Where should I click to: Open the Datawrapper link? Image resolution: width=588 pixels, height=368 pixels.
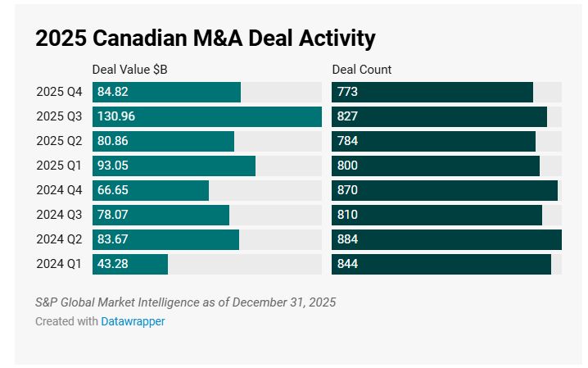tap(133, 321)
